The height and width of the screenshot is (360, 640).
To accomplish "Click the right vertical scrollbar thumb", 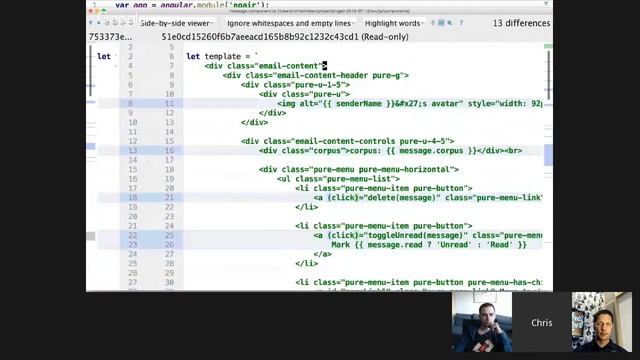I will click(549, 74).
